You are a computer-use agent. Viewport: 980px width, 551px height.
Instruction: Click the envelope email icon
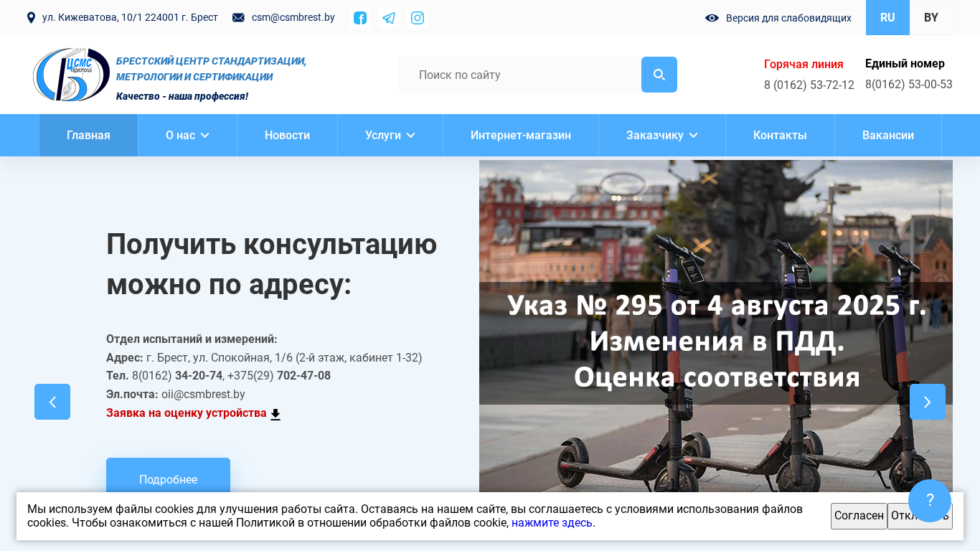[x=238, y=17]
